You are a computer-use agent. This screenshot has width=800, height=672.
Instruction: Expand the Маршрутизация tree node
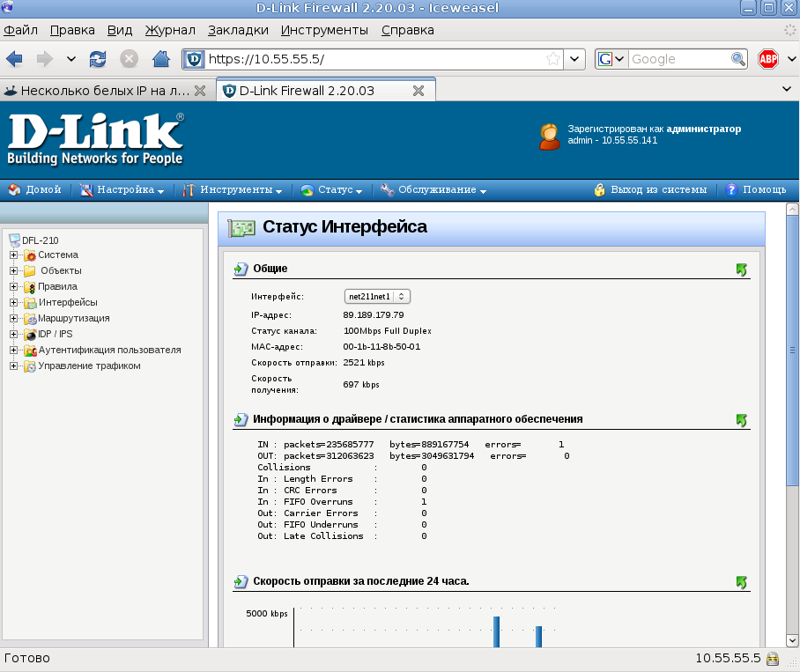click(x=14, y=318)
